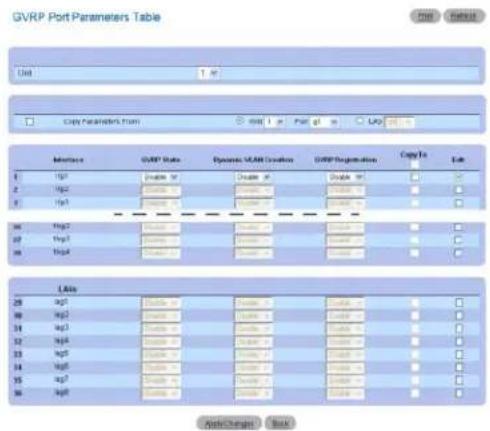Click the GVRP State column header

coord(161,160)
